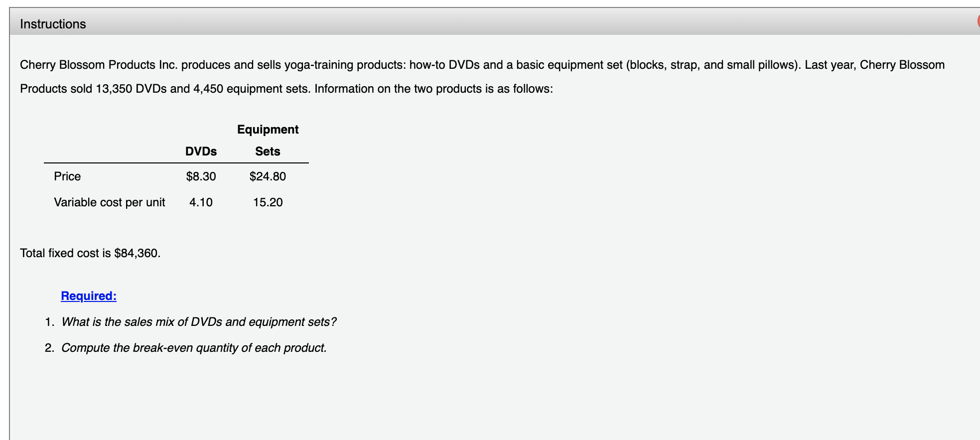This screenshot has height=440, width=980.
Task: Click the $24.80 price value
Action: (267, 176)
